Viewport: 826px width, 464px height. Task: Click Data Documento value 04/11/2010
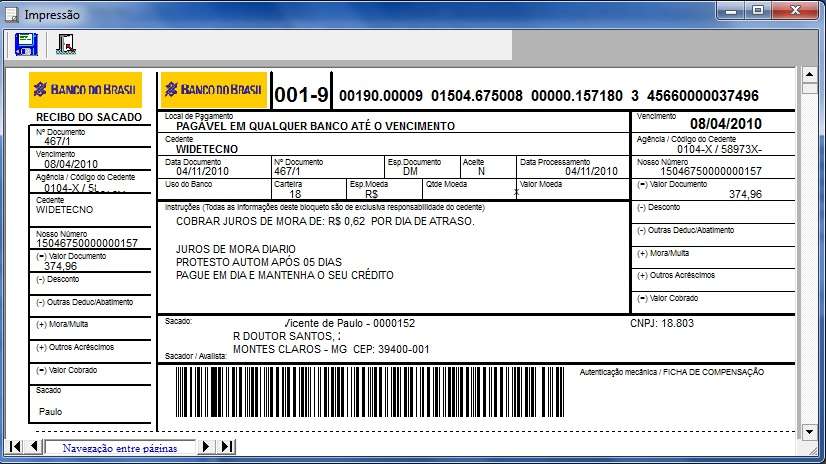202,171
